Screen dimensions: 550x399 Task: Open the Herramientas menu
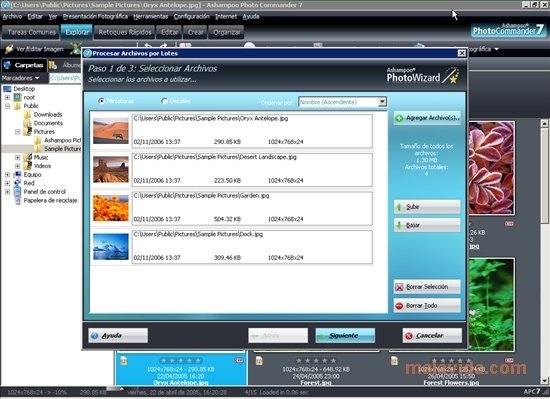(x=150, y=16)
